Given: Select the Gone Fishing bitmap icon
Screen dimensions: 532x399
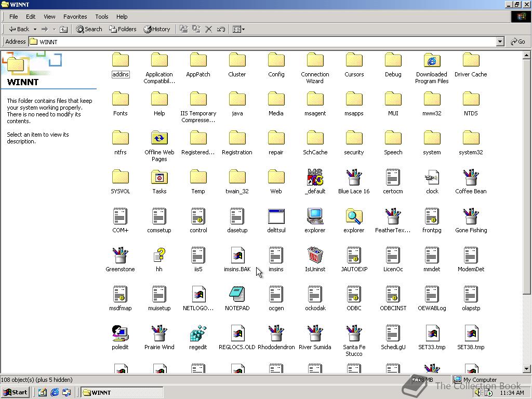Looking at the screenshot, I should point(471,216).
